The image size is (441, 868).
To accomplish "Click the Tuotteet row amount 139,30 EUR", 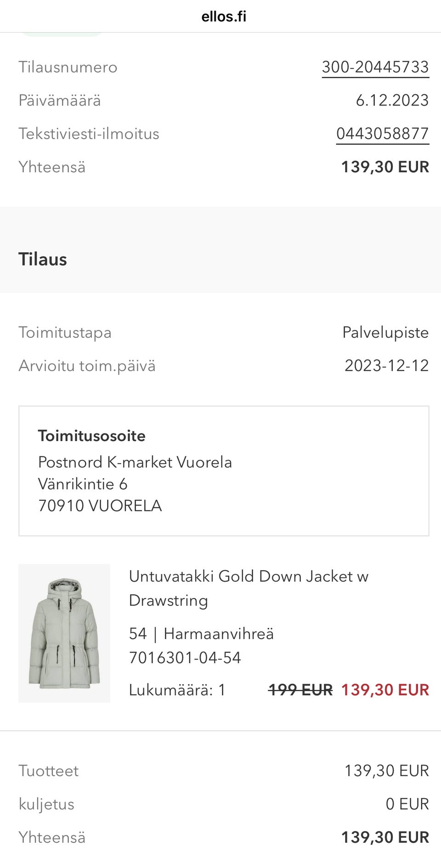I will tap(386, 771).
